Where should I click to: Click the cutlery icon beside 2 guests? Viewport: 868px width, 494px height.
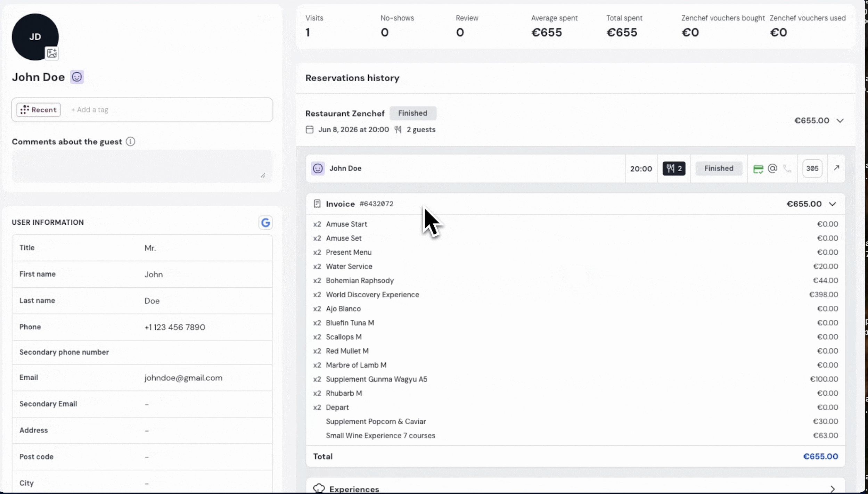coord(398,130)
